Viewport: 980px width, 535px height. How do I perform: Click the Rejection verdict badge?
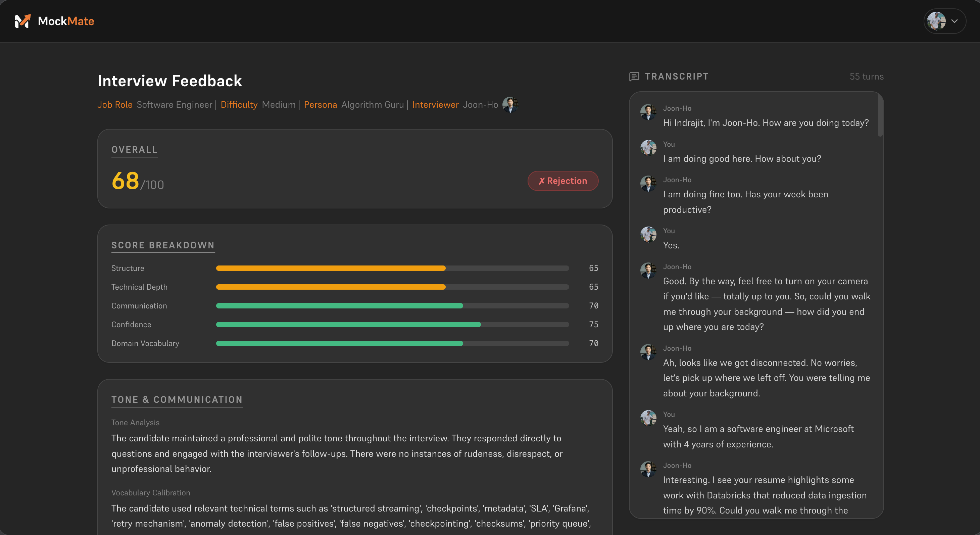563,181
